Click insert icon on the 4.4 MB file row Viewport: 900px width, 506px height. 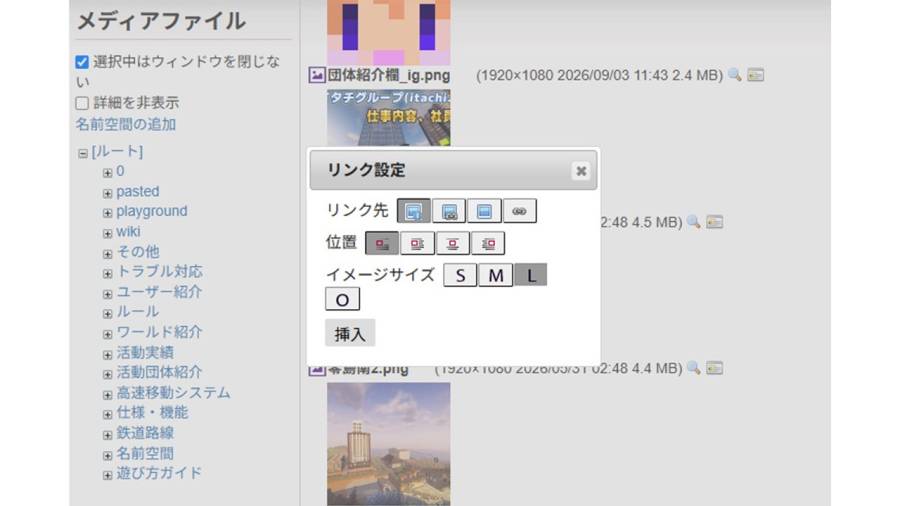[x=715, y=368]
